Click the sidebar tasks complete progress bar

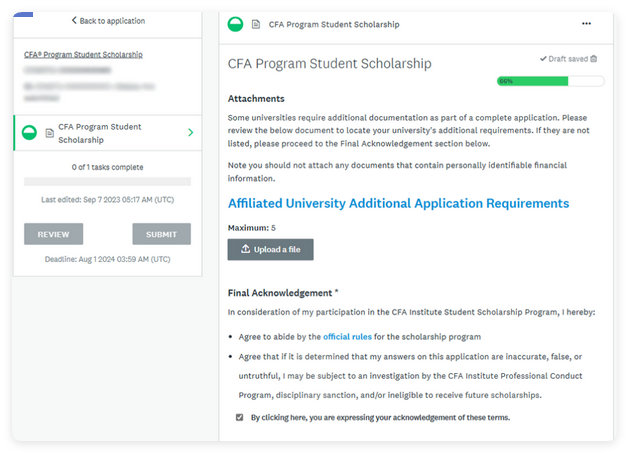click(x=108, y=181)
